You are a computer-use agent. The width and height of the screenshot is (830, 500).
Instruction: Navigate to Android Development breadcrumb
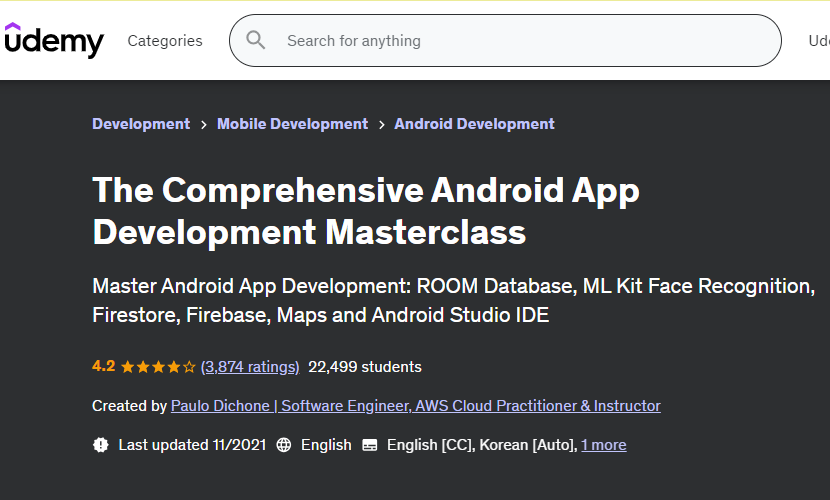[474, 124]
